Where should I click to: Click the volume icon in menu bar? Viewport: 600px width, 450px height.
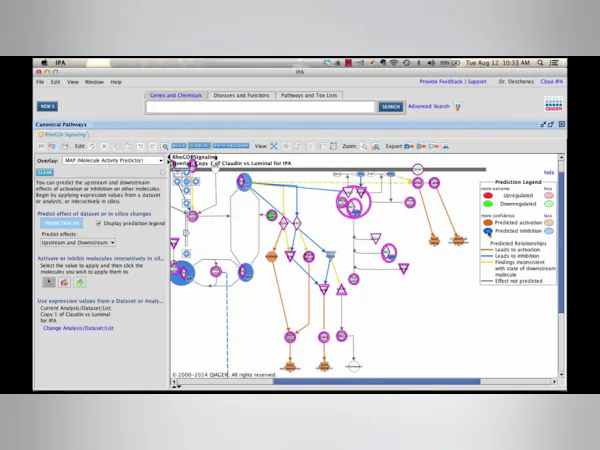click(x=431, y=63)
